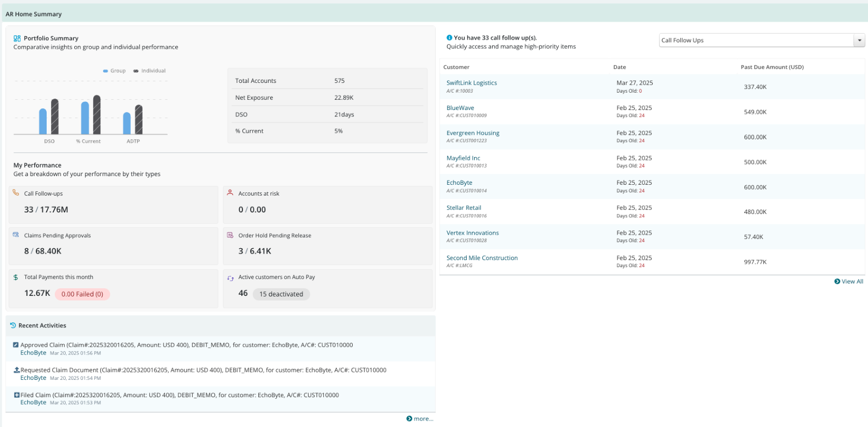
Task: Open Mayfield Inc customer link
Action: click(x=463, y=158)
